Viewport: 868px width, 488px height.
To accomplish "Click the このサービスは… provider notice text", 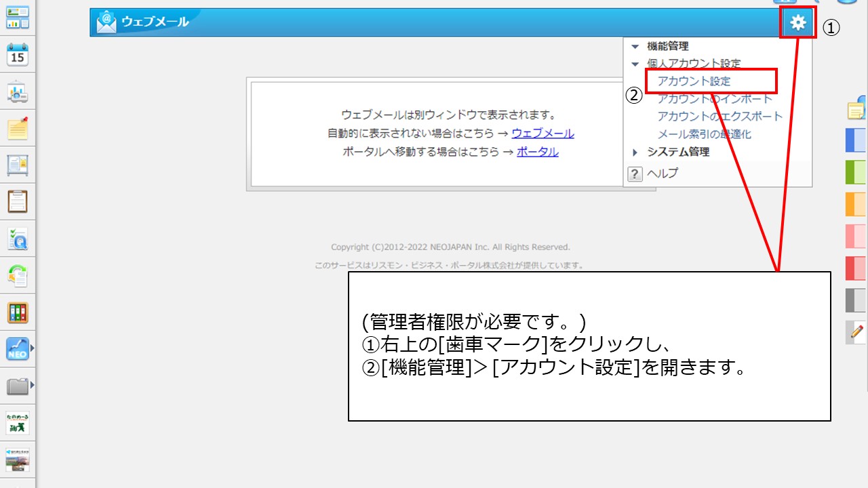I will point(449,266).
